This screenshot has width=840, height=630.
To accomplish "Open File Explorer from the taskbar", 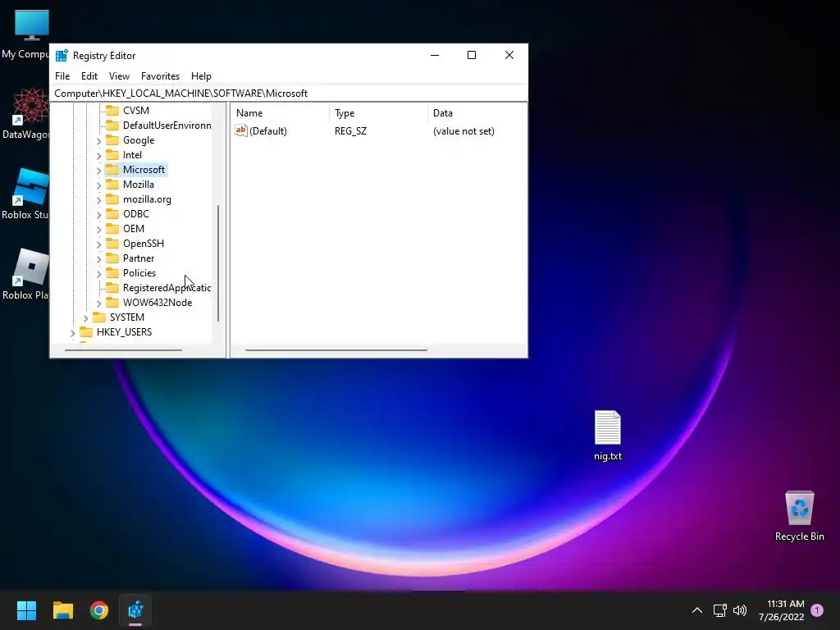I will [x=62, y=610].
